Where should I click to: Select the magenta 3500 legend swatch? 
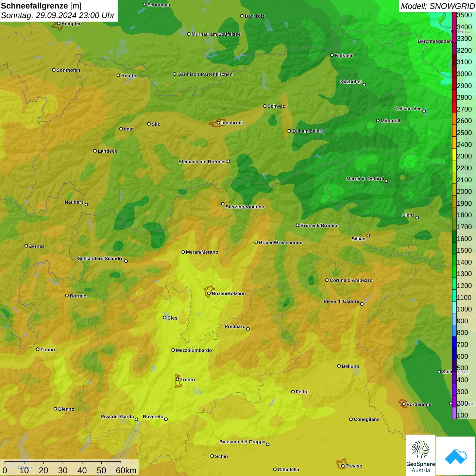454,15
